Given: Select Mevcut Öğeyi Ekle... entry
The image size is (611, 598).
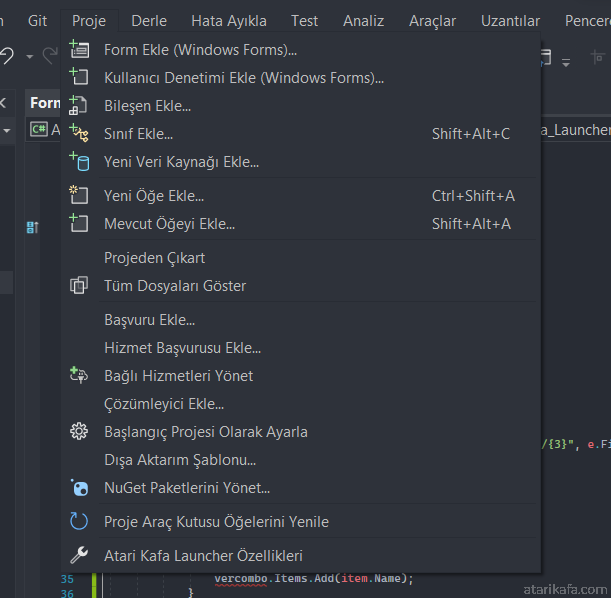Looking at the screenshot, I should click(x=300, y=224).
